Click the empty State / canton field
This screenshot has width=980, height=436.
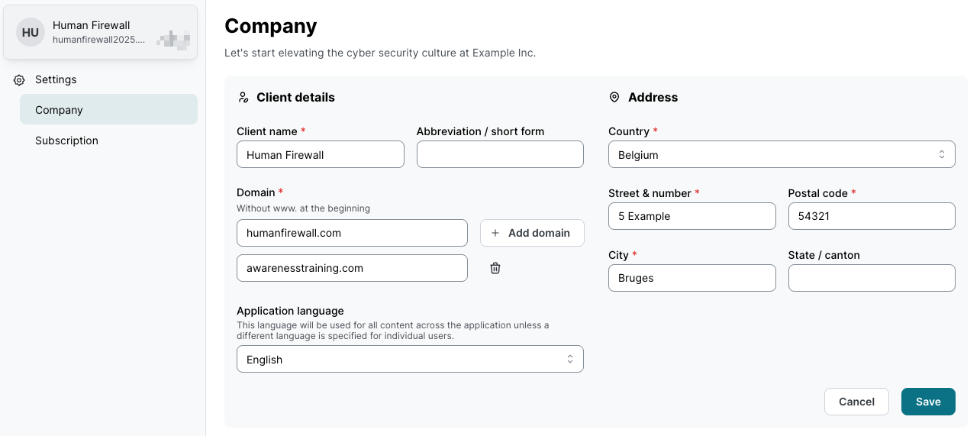coord(871,278)
